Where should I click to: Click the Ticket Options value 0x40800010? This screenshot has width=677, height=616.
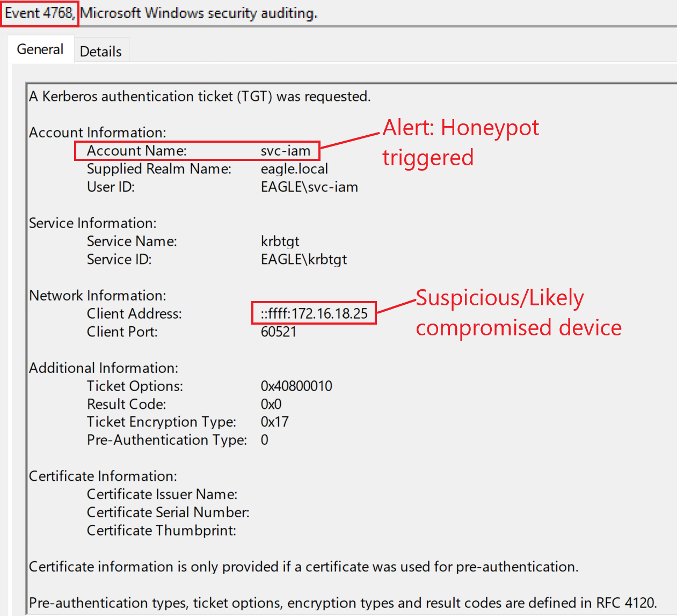pyautogui.click(x=296, y=386)
